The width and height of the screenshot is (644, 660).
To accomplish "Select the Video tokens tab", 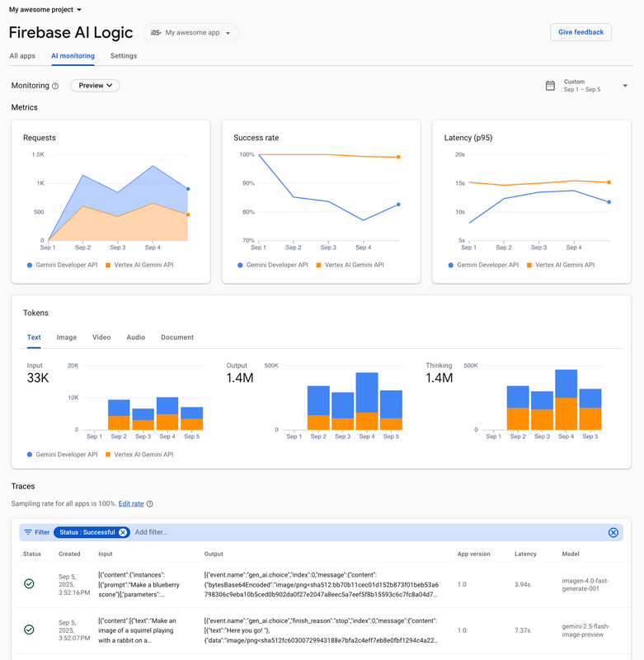I will (x=101, y=337).
